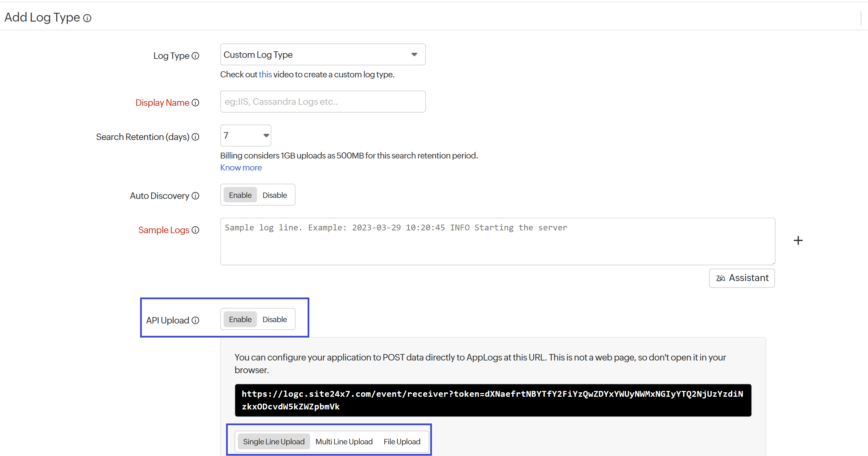Follow the 'this' video link
Viewport: 868px width, 456px height.
pos(265,75)
